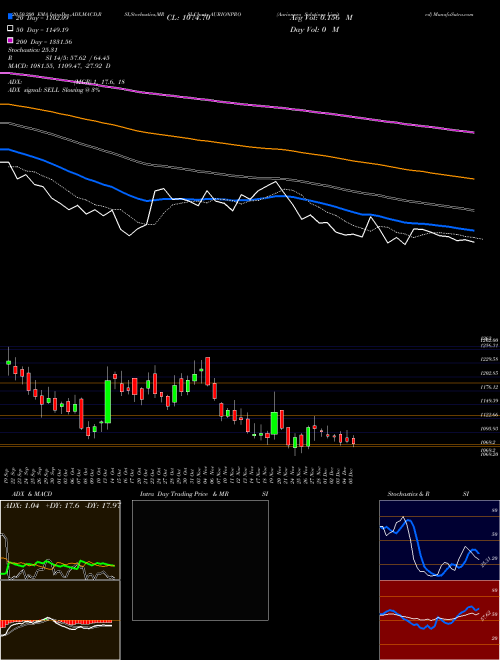Open the red RSI chart panel
Screen dimensions: 500x660
[x=439, y=620]
